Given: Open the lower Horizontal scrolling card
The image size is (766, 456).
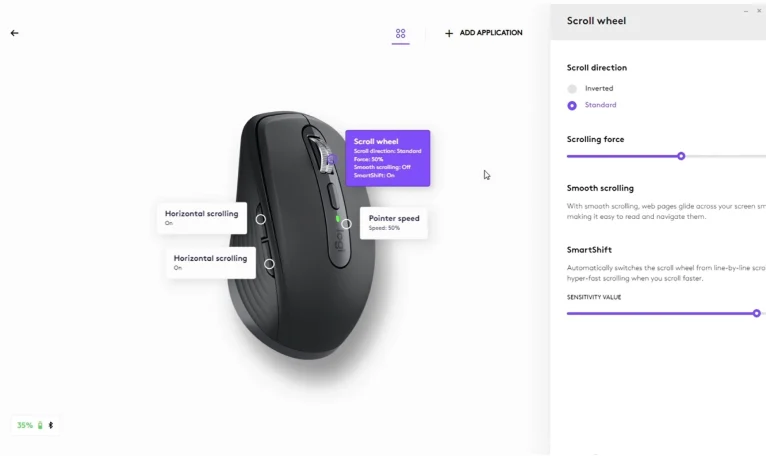Looking at the screenshot, I should 211,262.
